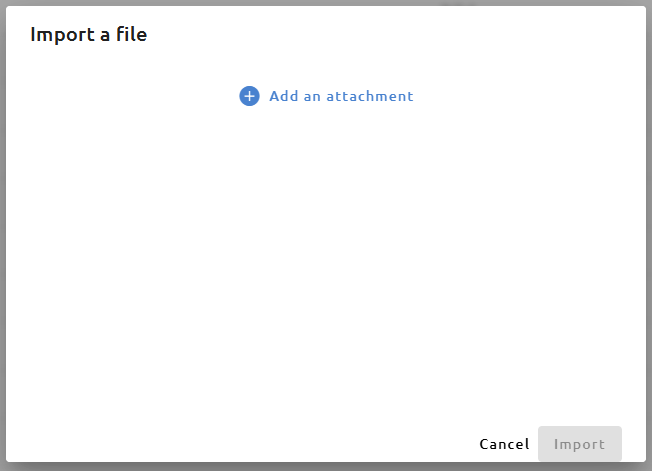Click the word Import in the dialog title
The image size is (652, 471).
(x=62, y=35)
